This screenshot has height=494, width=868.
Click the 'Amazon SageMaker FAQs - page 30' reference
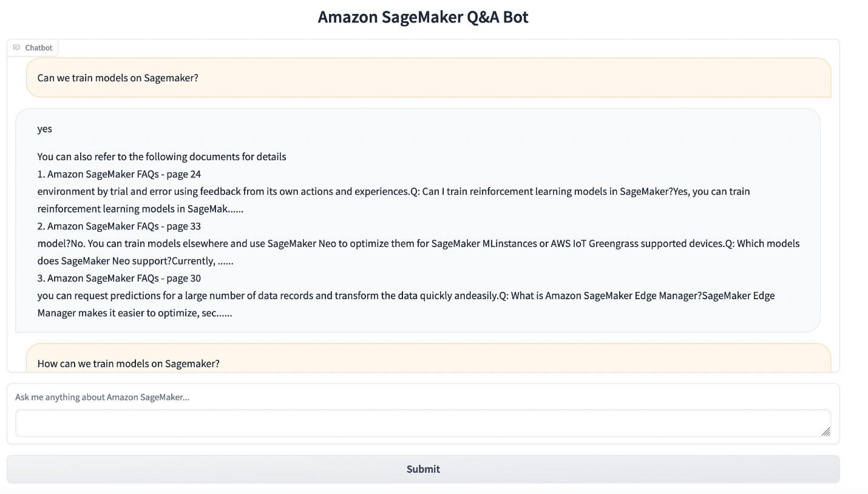pyautogui.click(x=119, y=278)
